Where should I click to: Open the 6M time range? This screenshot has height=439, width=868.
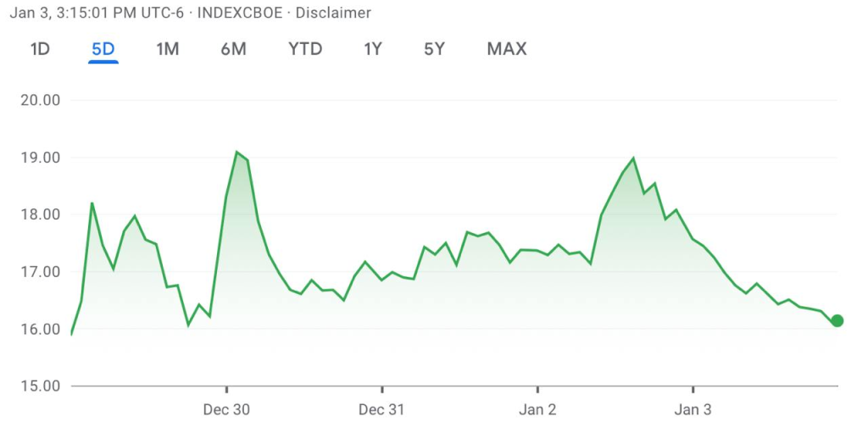[x=233, y=49]
